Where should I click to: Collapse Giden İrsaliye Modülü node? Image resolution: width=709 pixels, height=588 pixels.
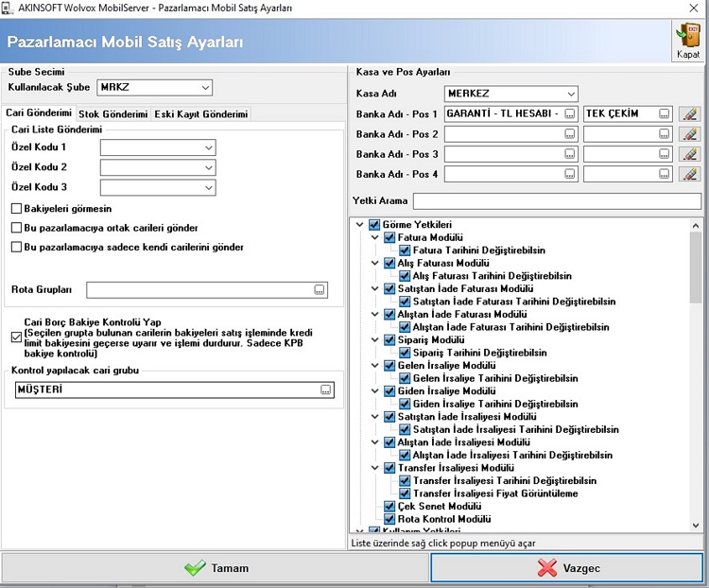pos(375,390)
